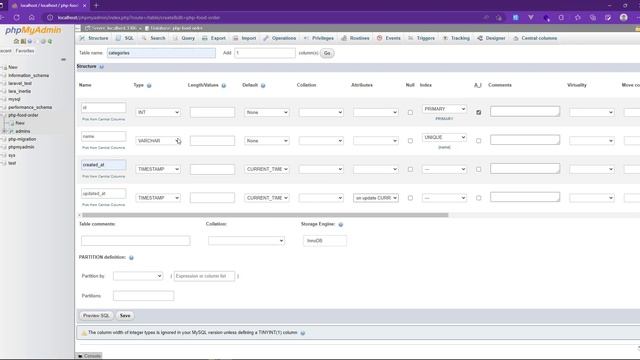
Task: Click the phpMyAdmin logo
Action: pyautogui.click(x=33, y=30)
